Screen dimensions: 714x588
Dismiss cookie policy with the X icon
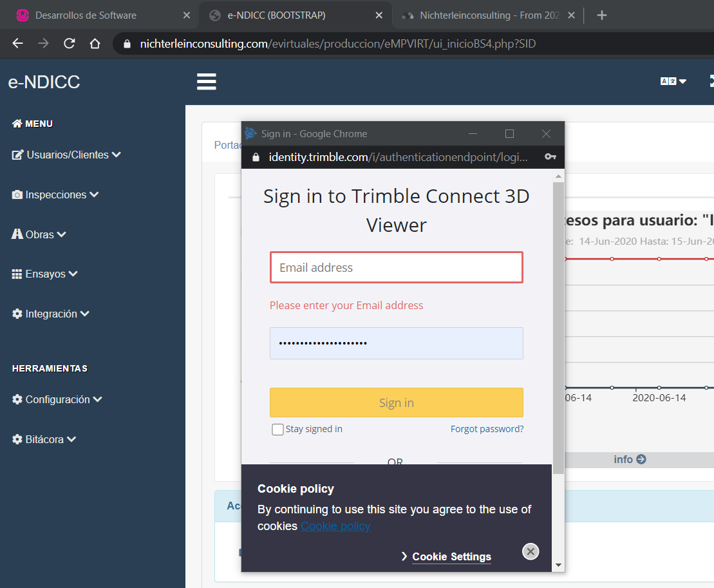click(531, 551)
